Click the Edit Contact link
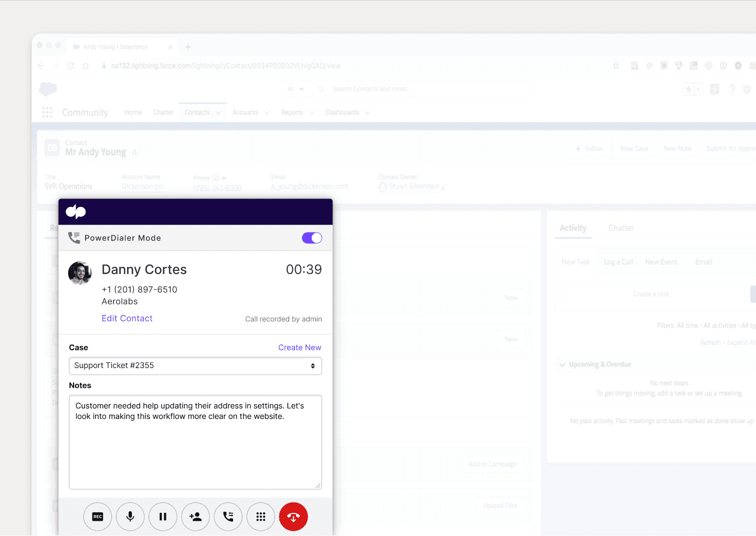The width and height of the screenshot is (756, 536). [127, 318]
